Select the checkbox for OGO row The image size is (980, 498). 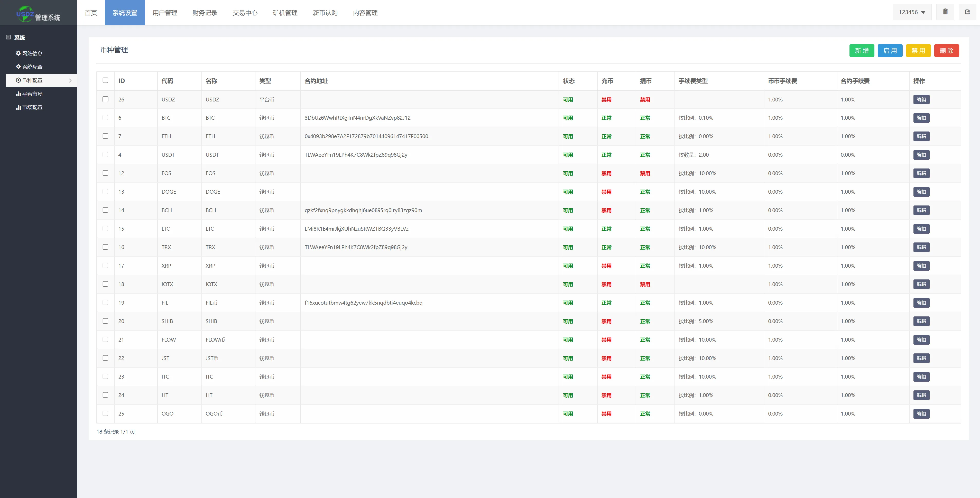105,413
